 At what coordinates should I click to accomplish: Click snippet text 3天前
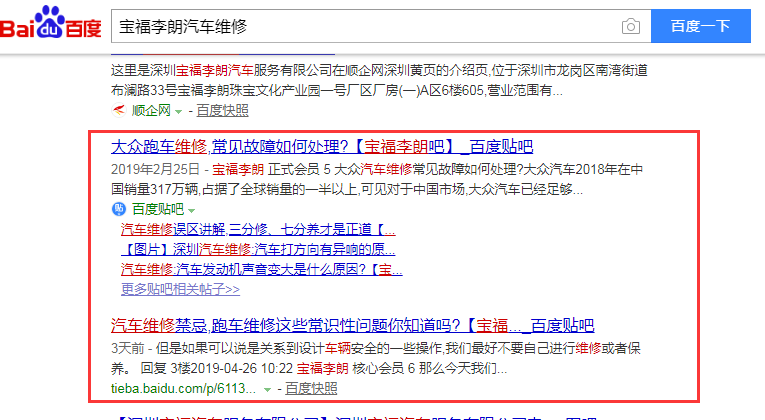click(127, 348)
